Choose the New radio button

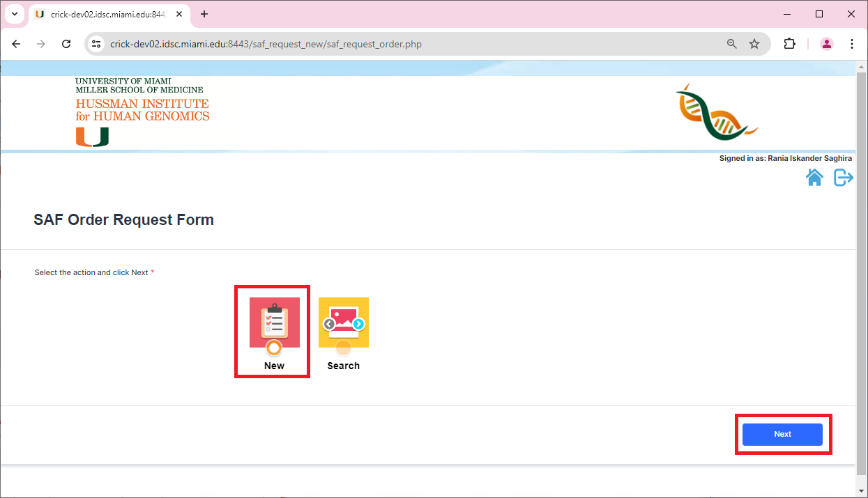pyautogui.click(x=274, y=348)
